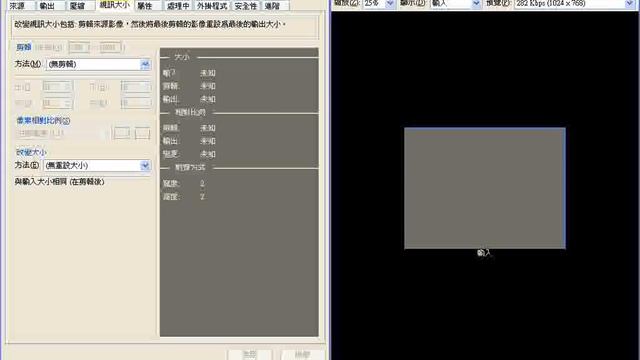Viewport: 640px width, 360px height.
Task: Switch to the 輸出 tab
Action: (x=50, y=5)
